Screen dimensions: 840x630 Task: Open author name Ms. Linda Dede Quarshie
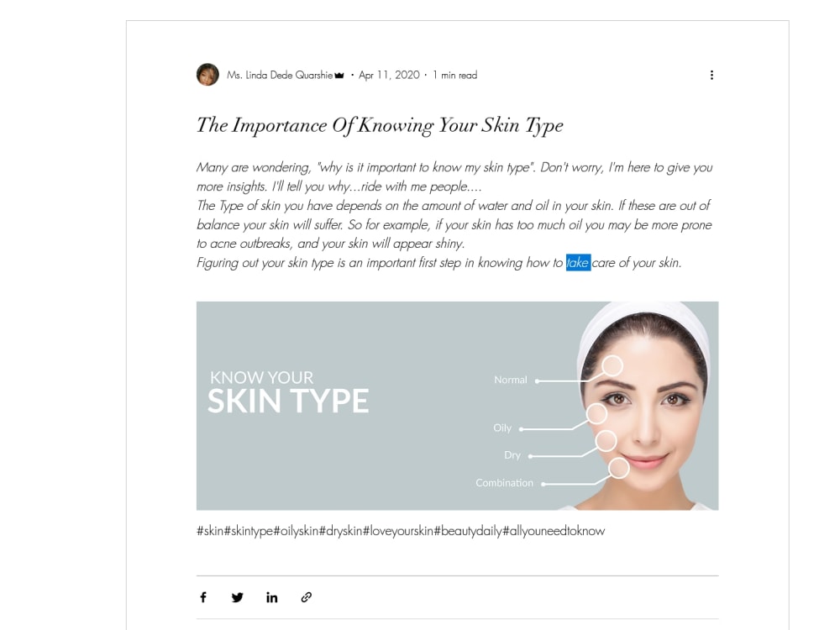click(280, 75)
